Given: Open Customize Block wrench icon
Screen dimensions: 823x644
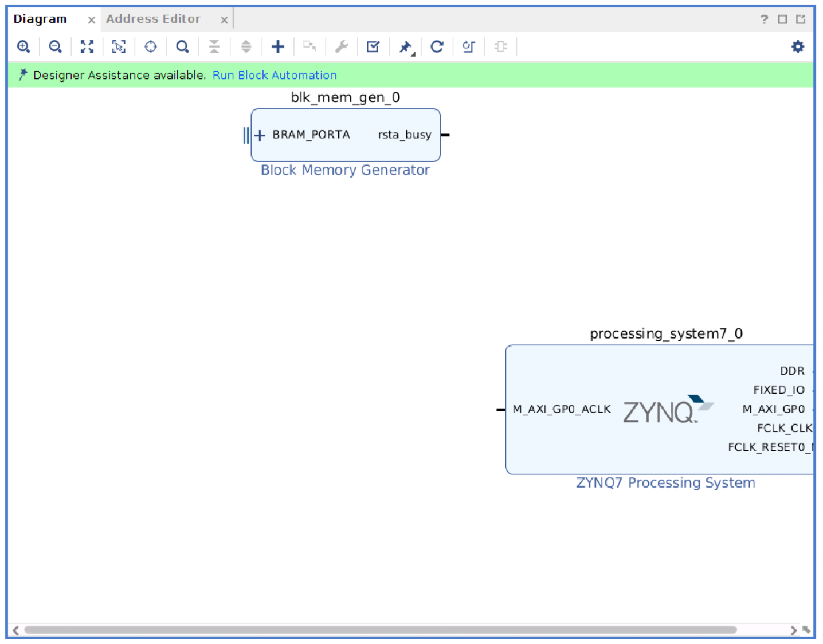Looking at the screenshot, I should [x=342, y=46].
